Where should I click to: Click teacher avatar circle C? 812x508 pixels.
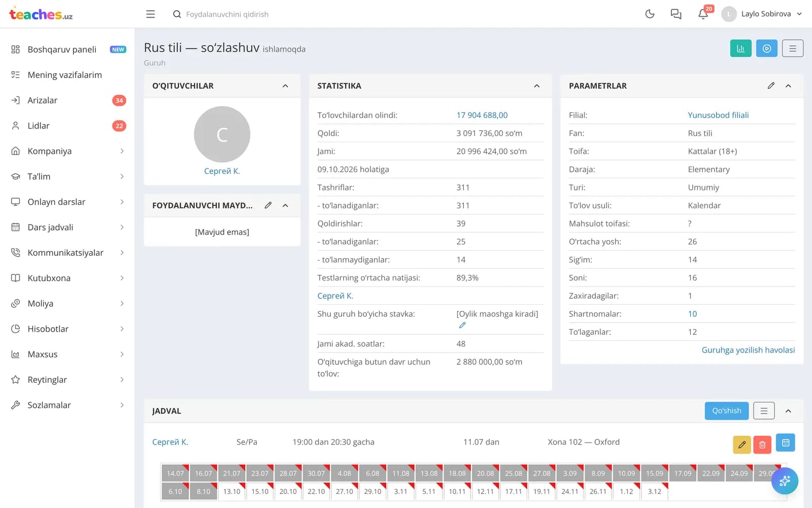(x=222, y=134)
